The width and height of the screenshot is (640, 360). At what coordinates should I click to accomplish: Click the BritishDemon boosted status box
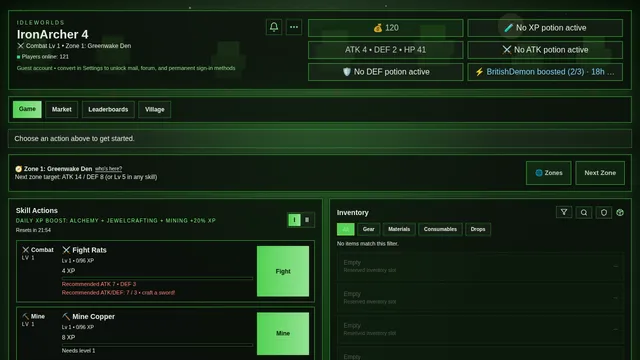tap(545, 72)
